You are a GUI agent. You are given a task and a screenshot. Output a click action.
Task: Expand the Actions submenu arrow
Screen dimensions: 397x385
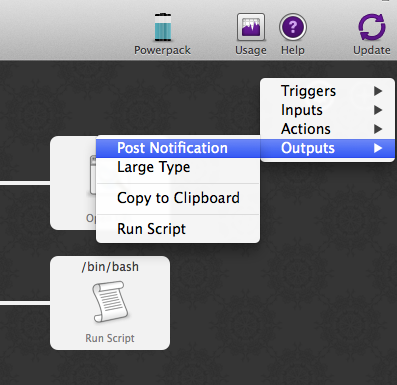click(x=378, y=129)
